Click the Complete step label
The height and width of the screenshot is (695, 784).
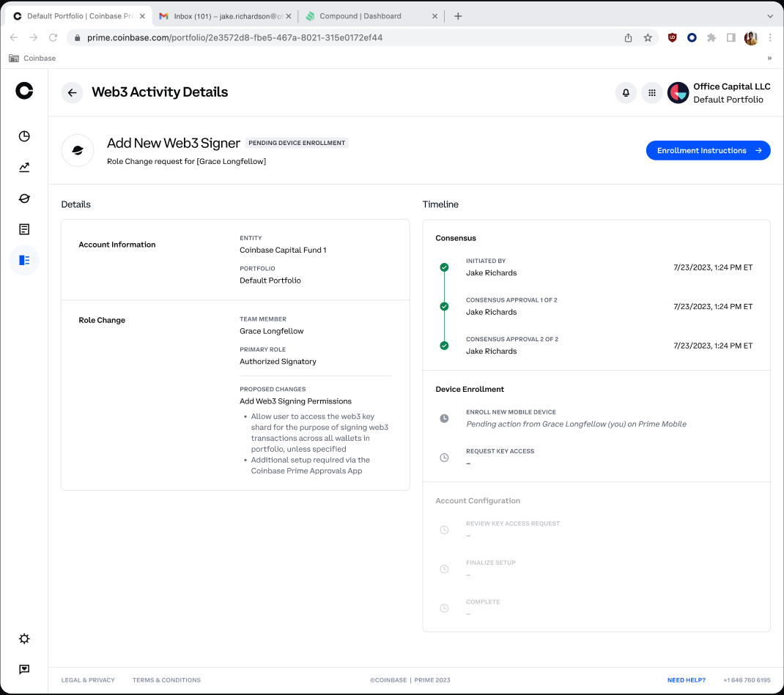483,601
